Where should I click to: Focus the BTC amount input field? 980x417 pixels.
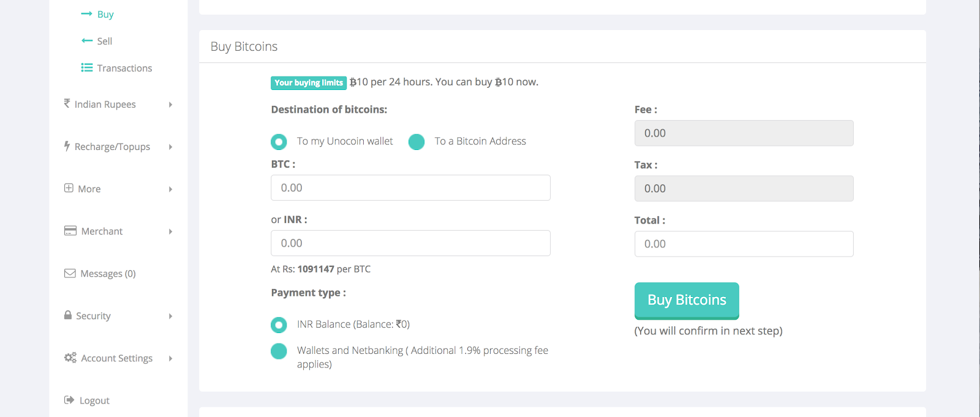click(410, 188)
